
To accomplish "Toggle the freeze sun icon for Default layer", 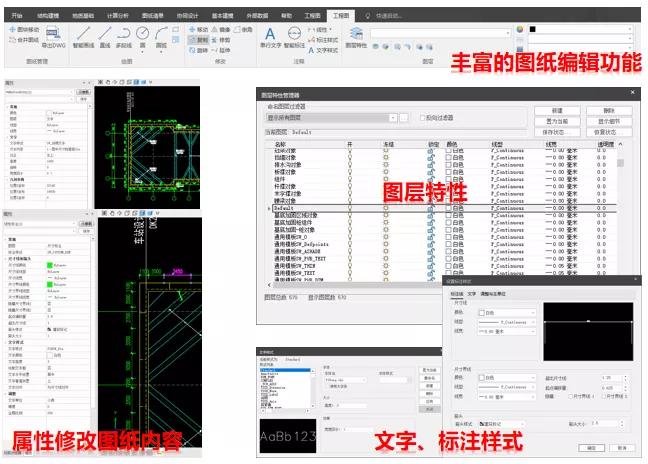I will click(386, 208).
